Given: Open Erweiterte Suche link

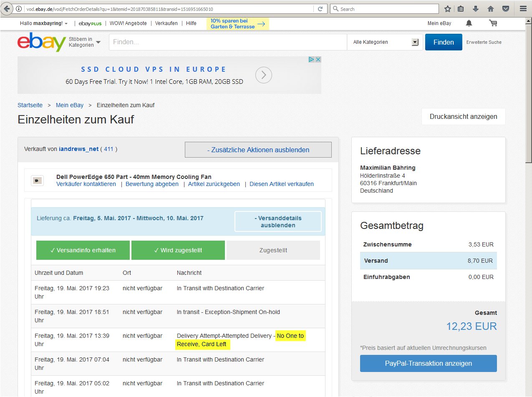Looking at the screenshot, I should [484, 42].
